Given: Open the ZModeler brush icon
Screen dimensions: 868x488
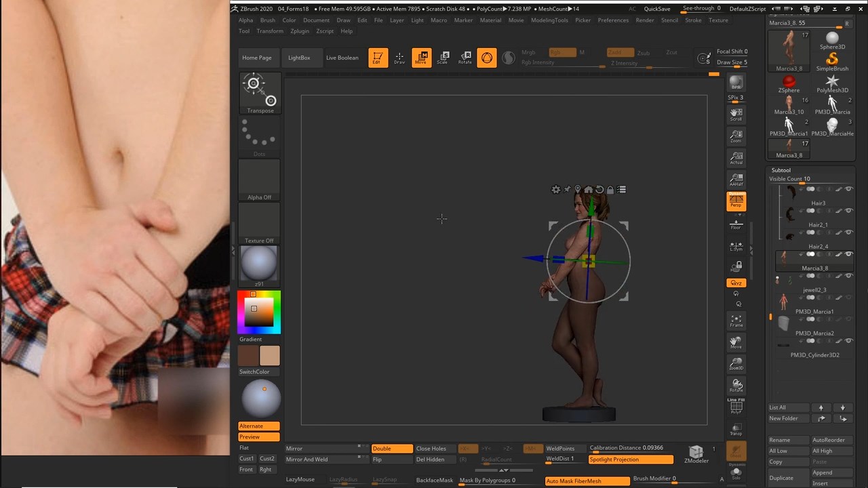Looking at the screenshot, I should click(696, 454).
